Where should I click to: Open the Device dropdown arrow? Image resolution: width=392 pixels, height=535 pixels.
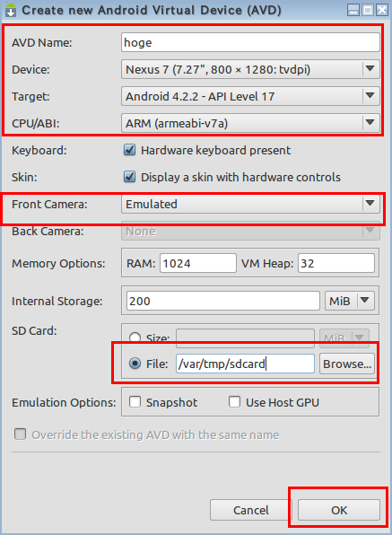tap(370, 69)
